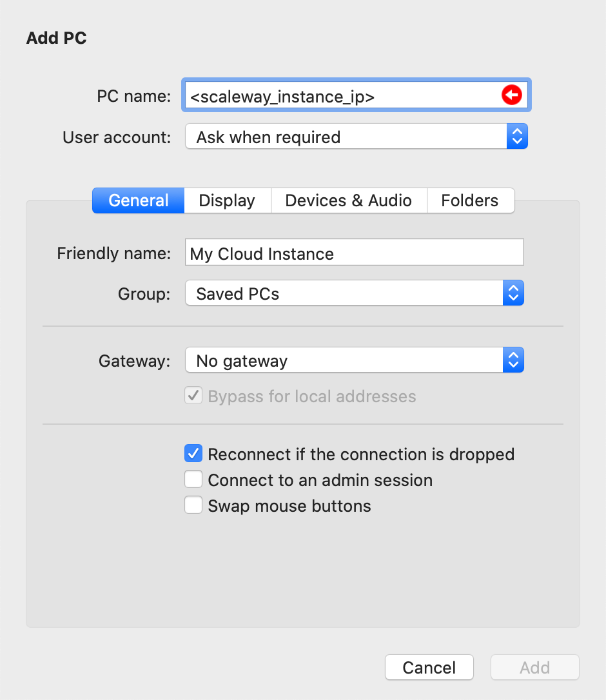Click the red arrow icon in PC name field
606x700 pixels.
[x=511, y=96]
